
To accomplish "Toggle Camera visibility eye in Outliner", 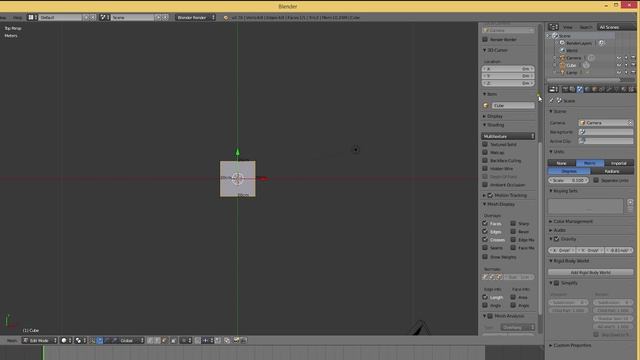I will [x=619, y=58].
